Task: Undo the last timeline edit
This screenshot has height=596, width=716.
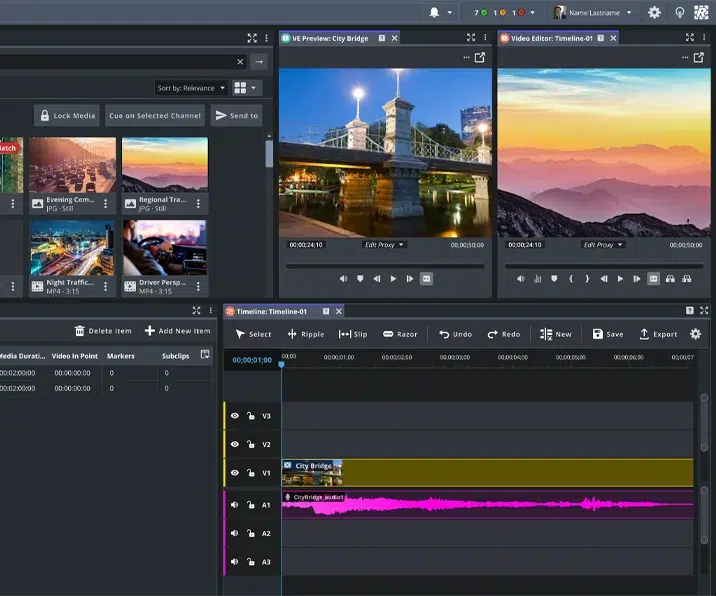Action: click(x=455, y=334)
